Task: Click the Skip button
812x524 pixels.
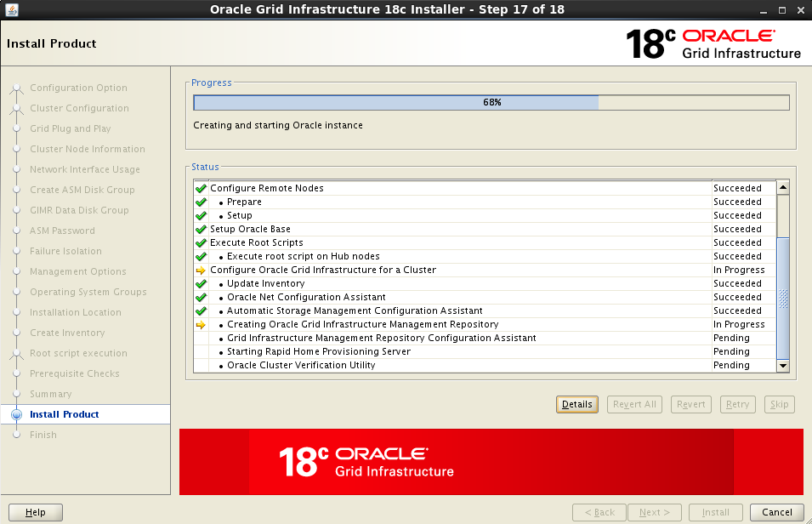Action: coord(780,404)
